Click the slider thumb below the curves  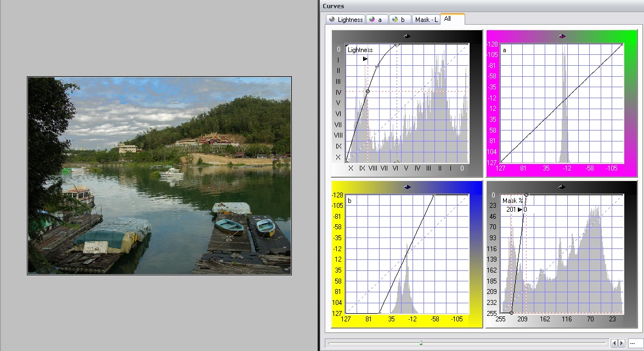coord(421,343)
